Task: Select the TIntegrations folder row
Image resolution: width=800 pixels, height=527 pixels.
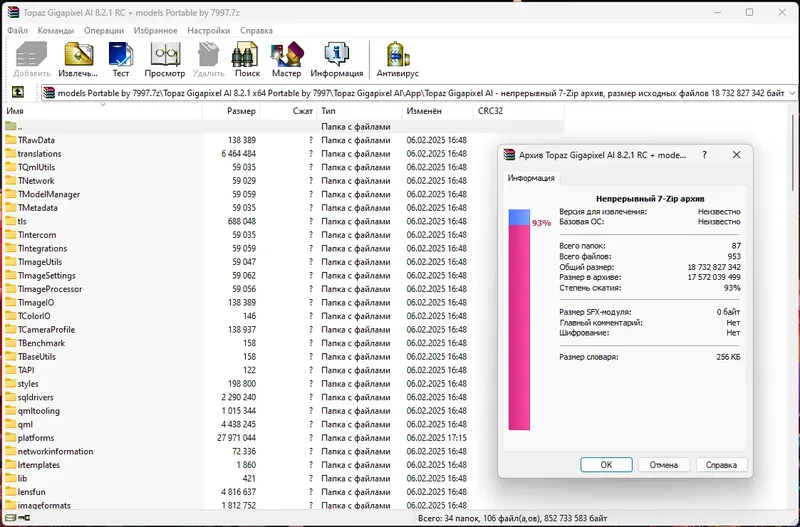Action: point(283,248)
